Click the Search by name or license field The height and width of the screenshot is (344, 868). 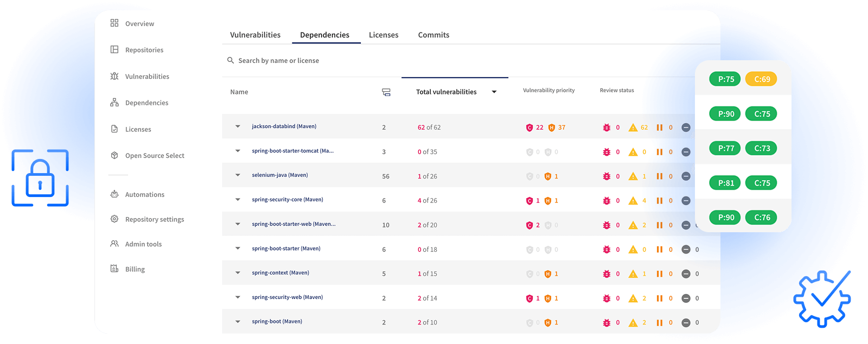click(x=278, y=61)
